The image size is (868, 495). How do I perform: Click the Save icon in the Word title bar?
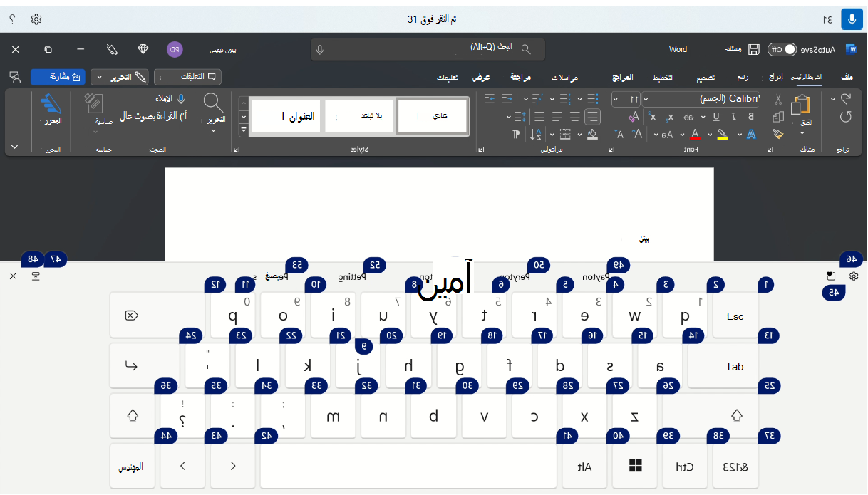coord(753,49)
